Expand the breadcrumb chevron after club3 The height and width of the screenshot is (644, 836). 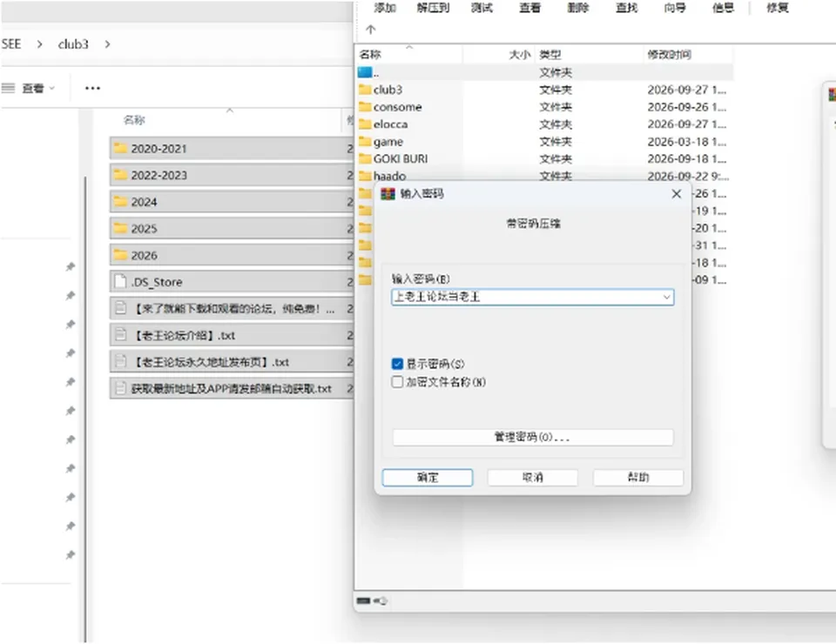point(108,44)
